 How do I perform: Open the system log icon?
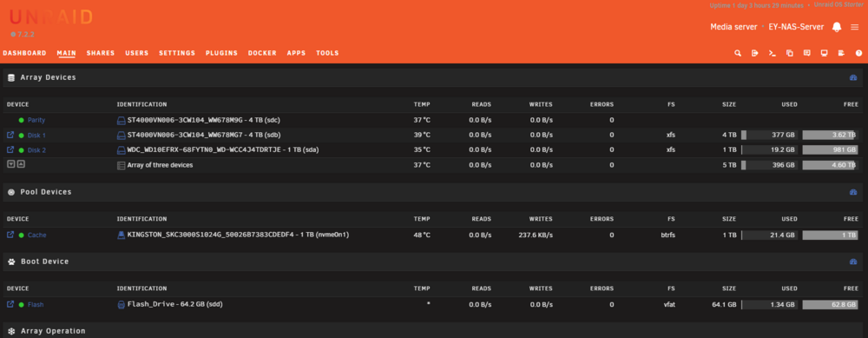coord(841,53)
